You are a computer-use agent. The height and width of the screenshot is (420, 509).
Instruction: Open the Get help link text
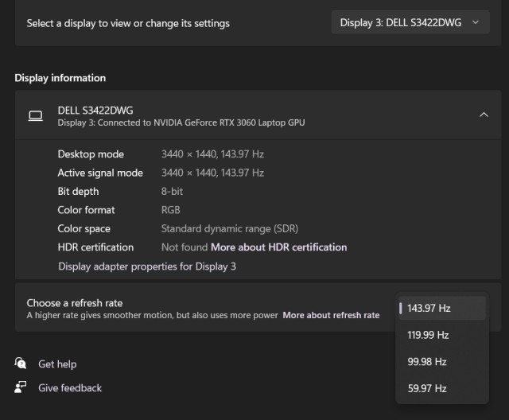pyautogui.click(x=57, y=364)
